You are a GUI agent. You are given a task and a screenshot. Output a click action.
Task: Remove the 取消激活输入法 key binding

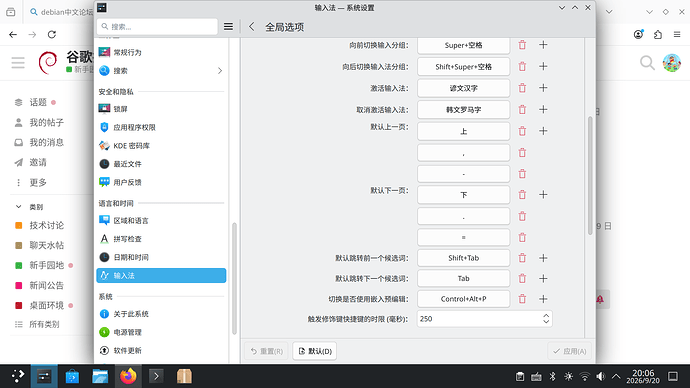522,110
